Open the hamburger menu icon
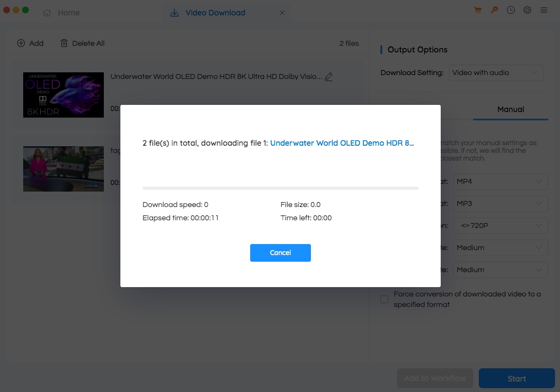560x392 pixels. tap(544, 10)
